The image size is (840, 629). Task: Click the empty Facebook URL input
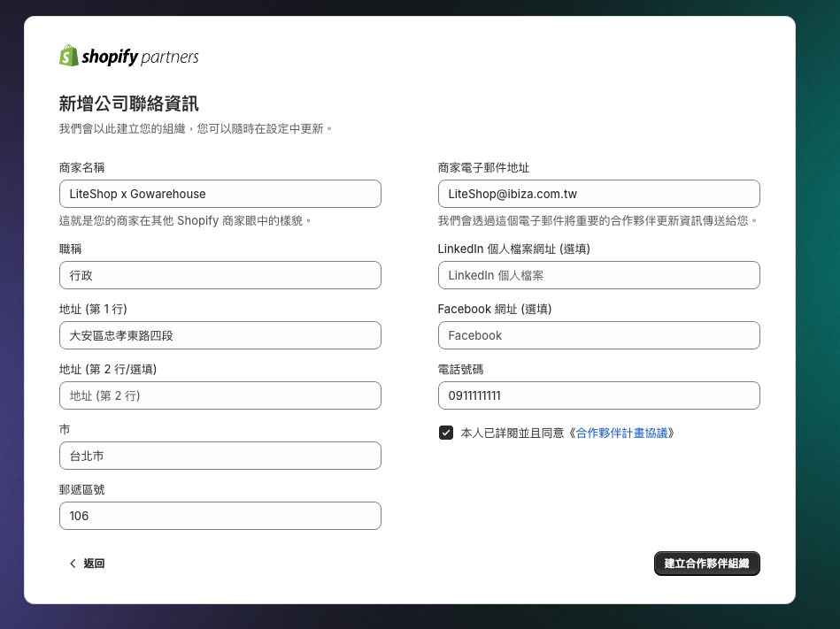click(x=598, y=335)
